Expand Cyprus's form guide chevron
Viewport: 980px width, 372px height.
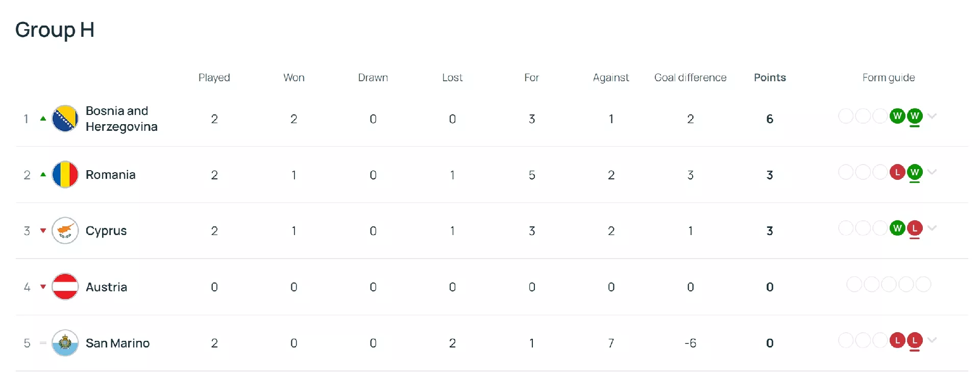point(932,228)
